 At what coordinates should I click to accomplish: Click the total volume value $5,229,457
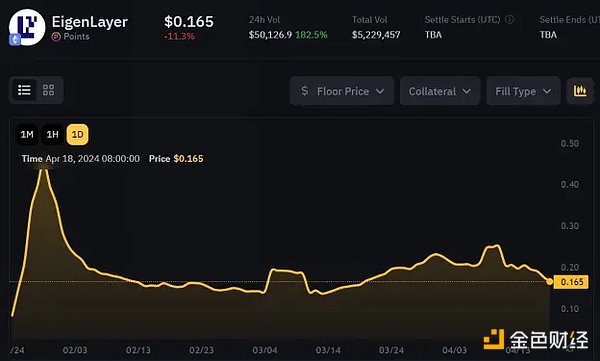click(x=376, y=35)
